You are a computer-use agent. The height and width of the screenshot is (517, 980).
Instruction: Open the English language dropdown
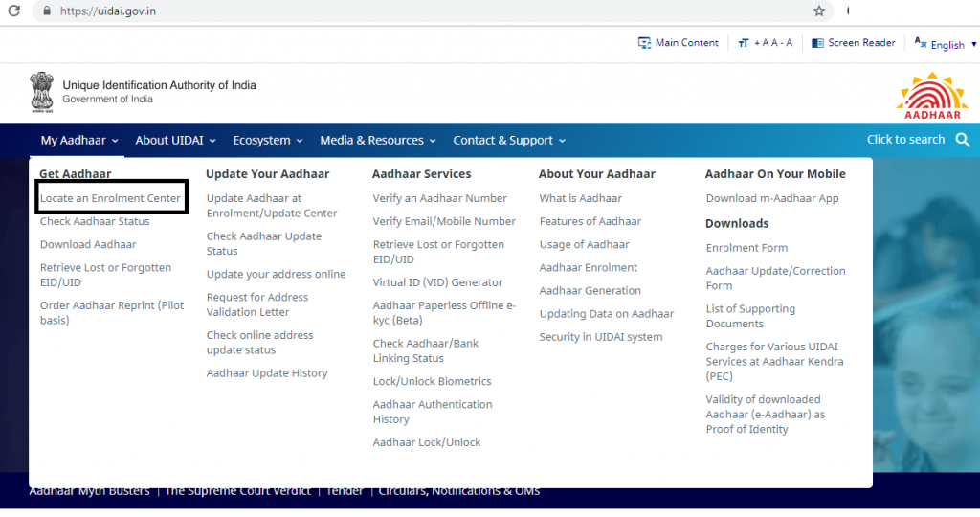pyautogui.click(x=946, y=44)
